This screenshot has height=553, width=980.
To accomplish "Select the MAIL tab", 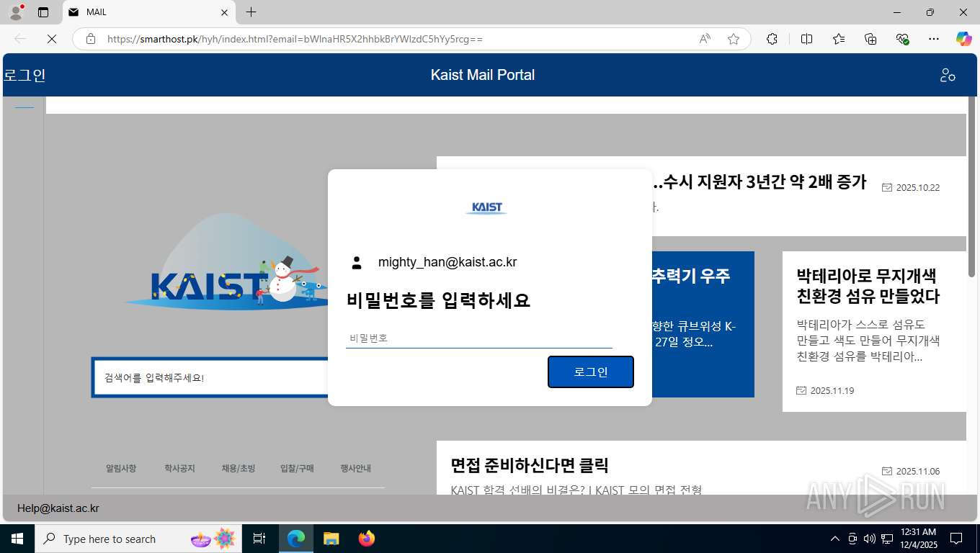I will coord(149,12).
